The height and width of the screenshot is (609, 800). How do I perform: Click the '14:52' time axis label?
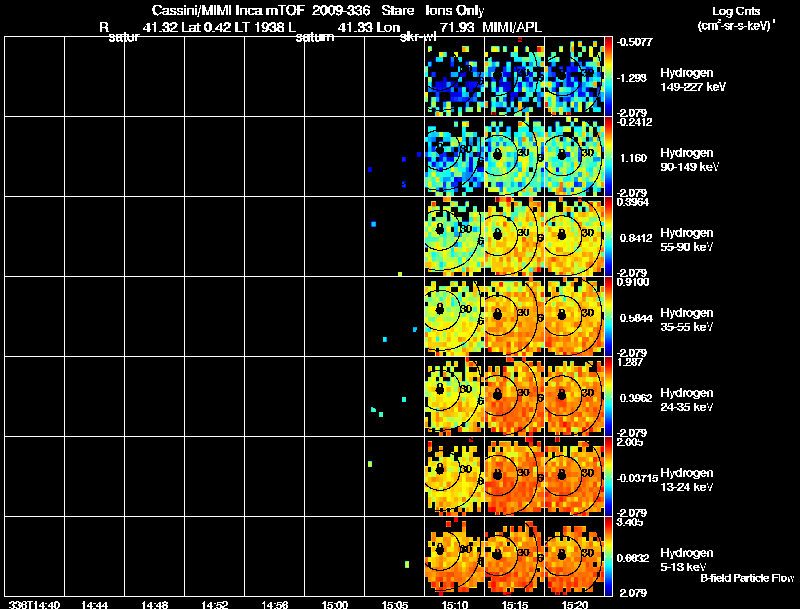(215, 604)
